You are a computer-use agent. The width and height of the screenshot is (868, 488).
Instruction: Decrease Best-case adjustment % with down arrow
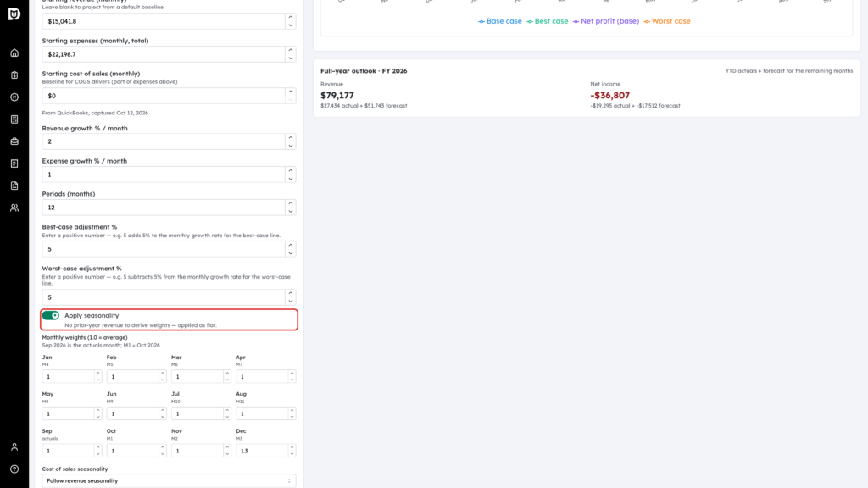(291, 252)
